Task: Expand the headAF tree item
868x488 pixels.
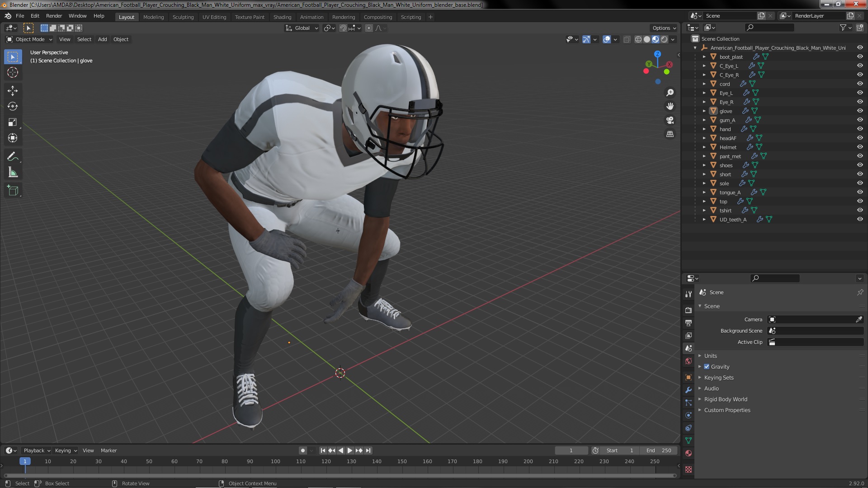Action: 704,138
